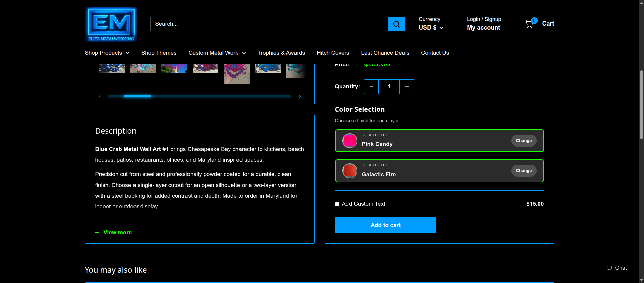Expand the Shop Products menu
Image resolution: width=644 pixels, height=283 pixels.
pos(107,53)
